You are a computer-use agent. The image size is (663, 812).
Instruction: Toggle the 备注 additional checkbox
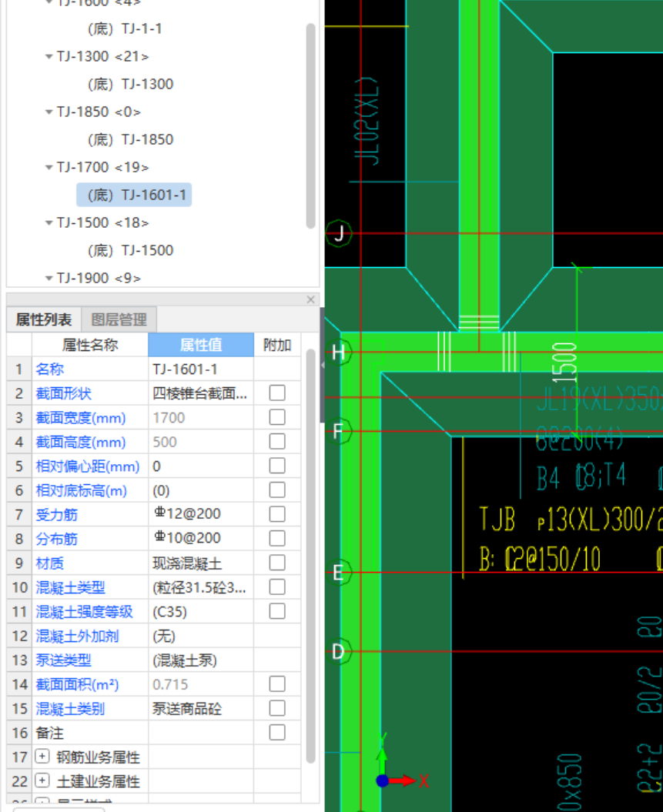click(x=277, y=733)
